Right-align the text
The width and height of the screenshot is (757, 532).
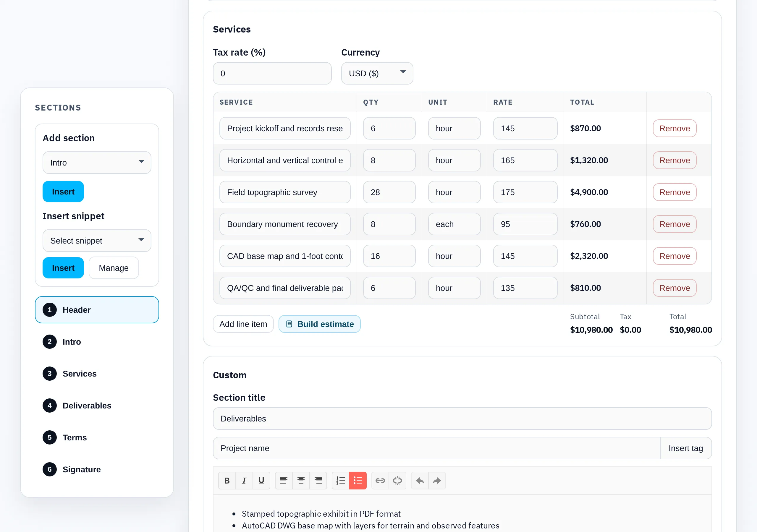click(318, 481)
